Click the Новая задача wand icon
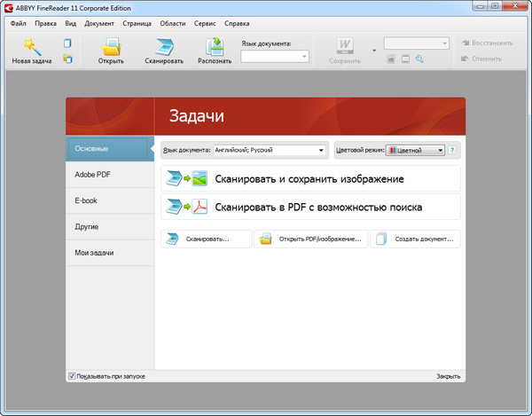Viewport: 532px width, 416px height. pyautogui.click(x=32, y=47)
